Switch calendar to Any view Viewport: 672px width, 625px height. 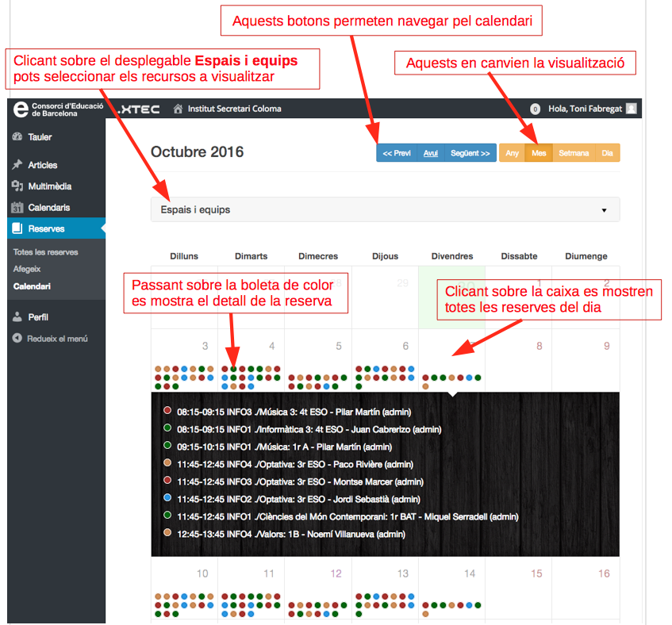coord(512,153)
